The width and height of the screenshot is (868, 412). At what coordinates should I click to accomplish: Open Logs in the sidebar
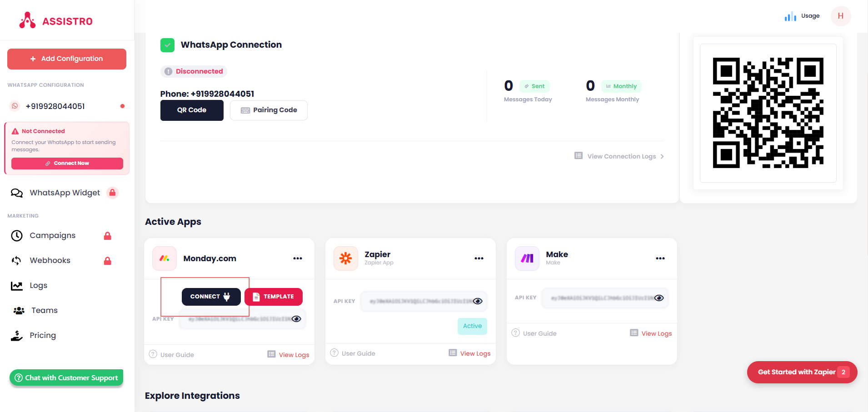38,286
